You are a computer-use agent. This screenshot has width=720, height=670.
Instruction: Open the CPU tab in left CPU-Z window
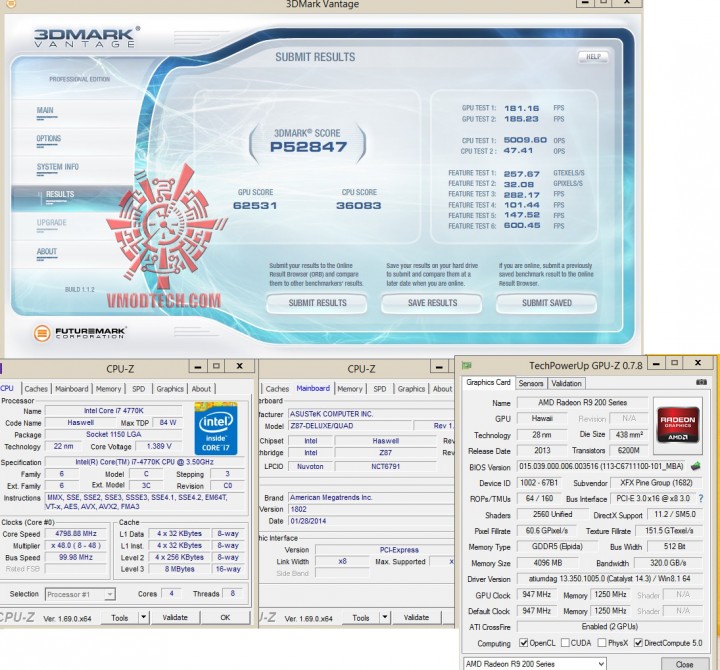(x=7, y=388)
